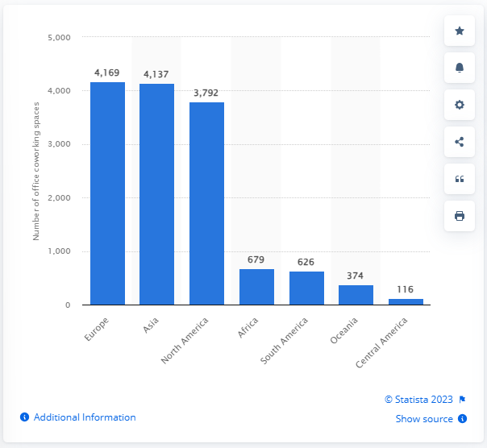
Task: Click the print icon
Action: tap(460, 216)
